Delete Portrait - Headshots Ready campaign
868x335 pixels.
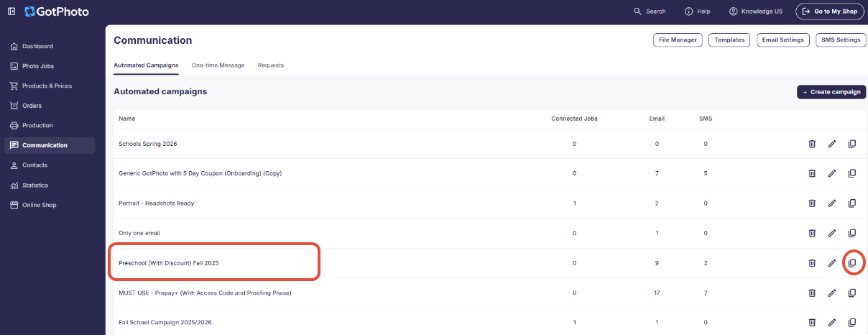(x=812, y=203)
